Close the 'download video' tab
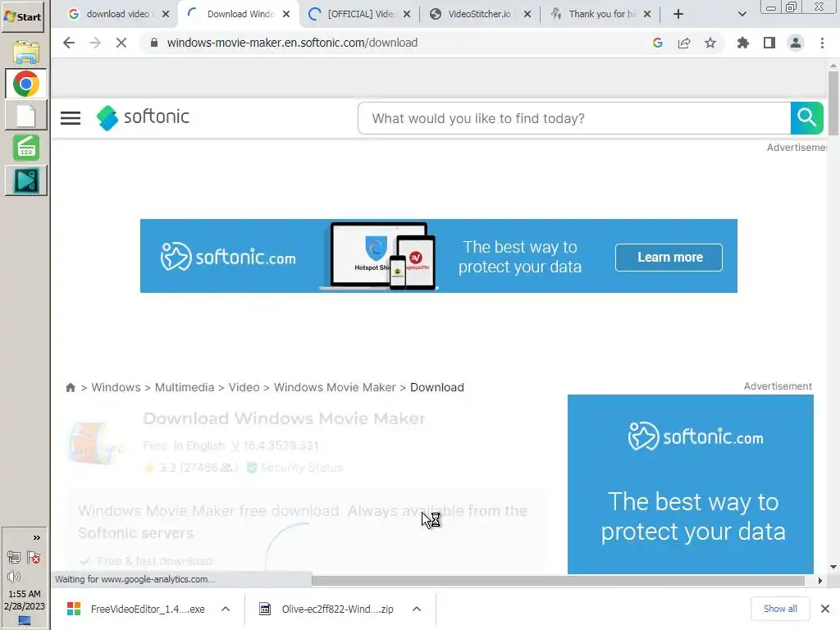The image size is (840, 630). [166, 14]
